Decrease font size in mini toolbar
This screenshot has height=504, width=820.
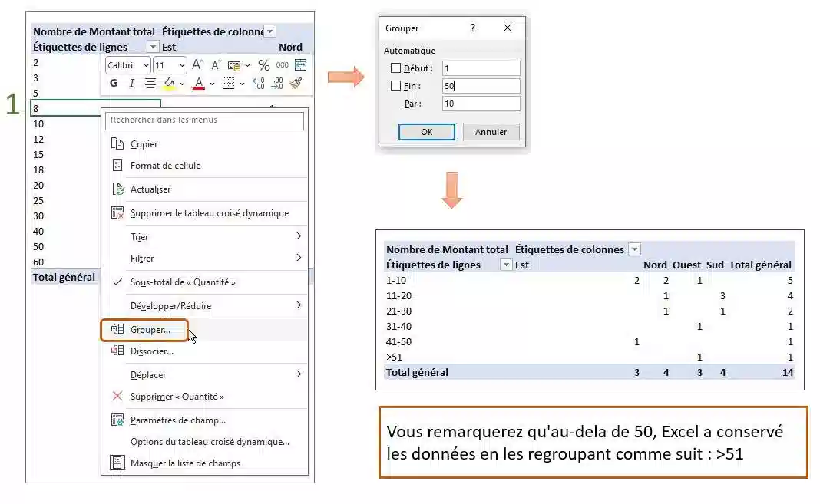tap(216, 65)
